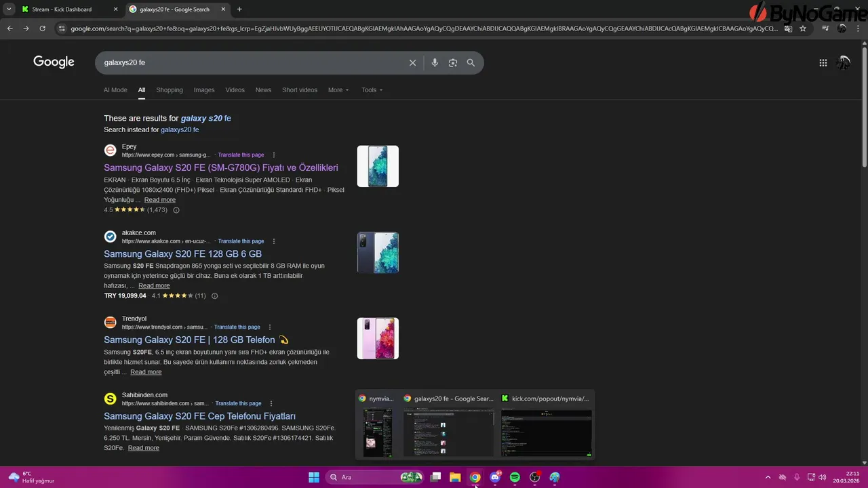
Task: Expand the More search filters dropdown
Action: click(x=338, y=90)
